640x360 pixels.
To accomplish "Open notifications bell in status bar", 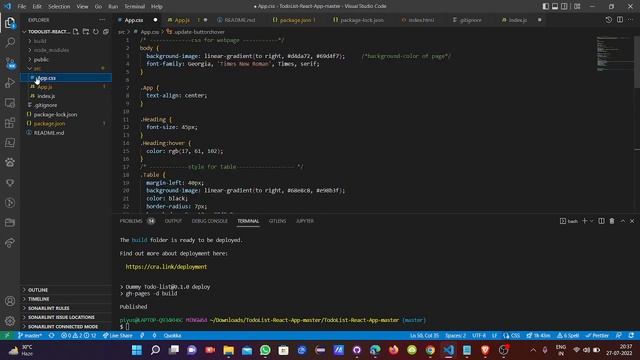I will point(631,336).
